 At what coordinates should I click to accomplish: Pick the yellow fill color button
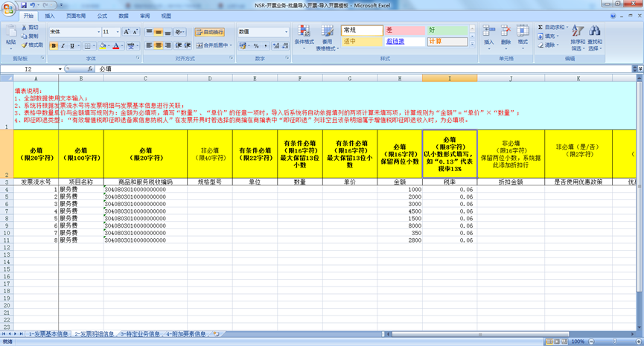[x=103, y=45]
